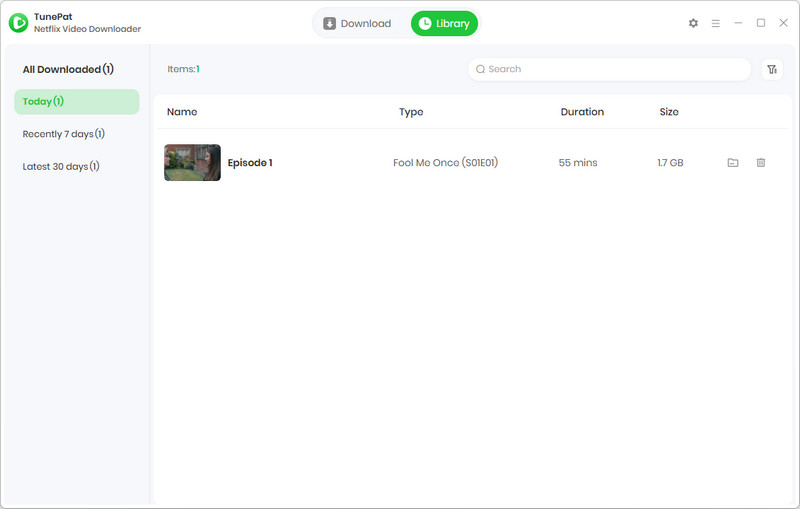Select the Library tab
Image resolution: width=800 pixels, height=509 pixels.
tap(444, 23)
